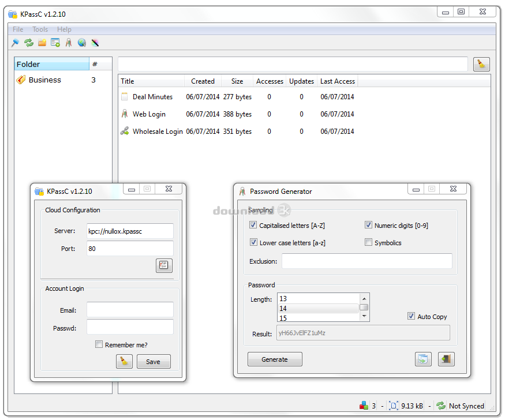This screenshot has width=505, height=420.
Task: Toggle Lower case letters [a-z] checkbox
Action: point(253,242)
